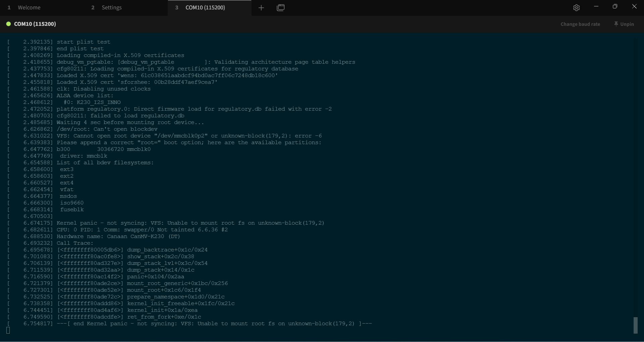Open settings via the gear icon

(576, 8)
